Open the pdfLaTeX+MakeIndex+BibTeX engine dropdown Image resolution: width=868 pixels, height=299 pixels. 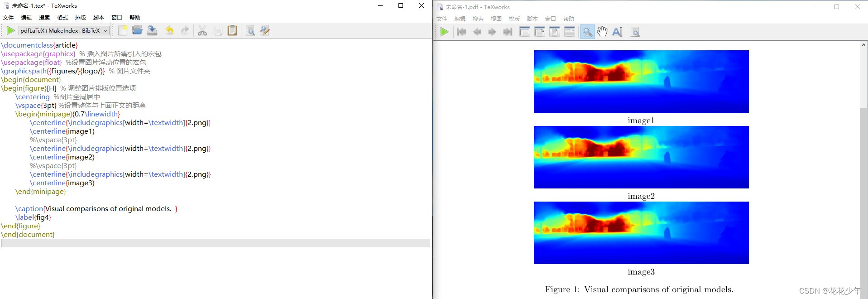64,31
